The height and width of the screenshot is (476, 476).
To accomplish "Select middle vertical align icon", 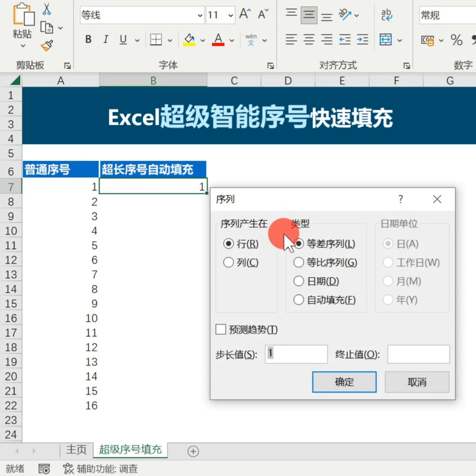I will 309,15.
